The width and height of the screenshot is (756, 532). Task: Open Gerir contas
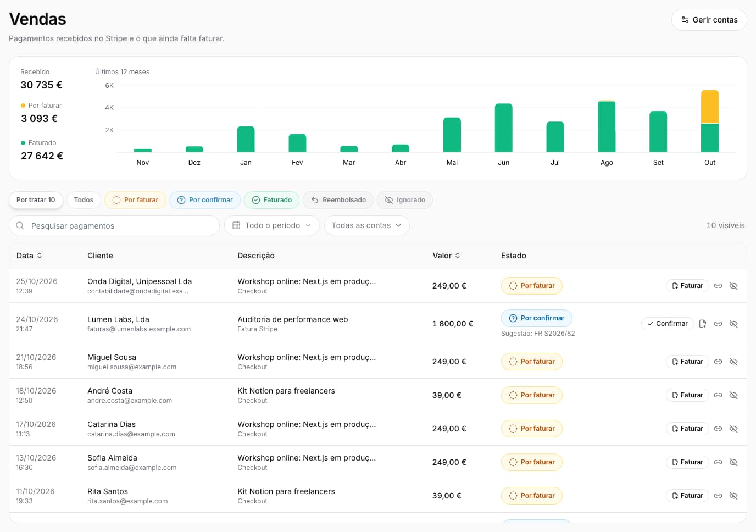tap(709, 20)
